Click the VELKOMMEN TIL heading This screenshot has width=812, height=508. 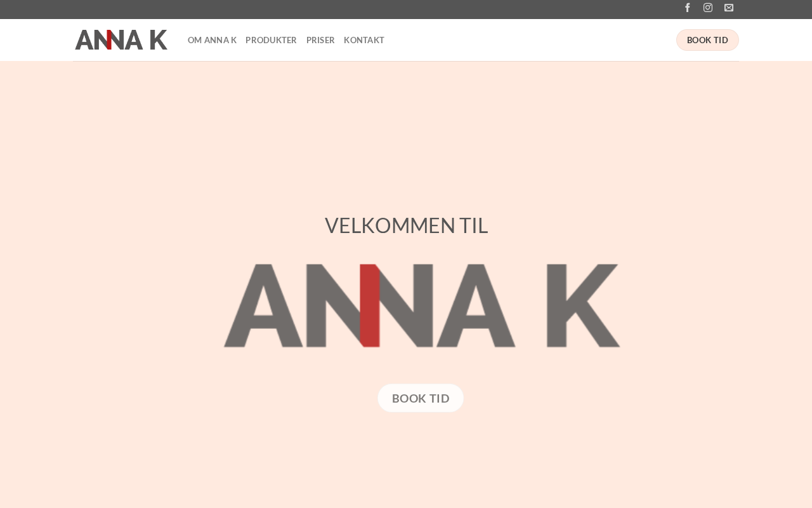pyautogui.click(x=406, y=225)
